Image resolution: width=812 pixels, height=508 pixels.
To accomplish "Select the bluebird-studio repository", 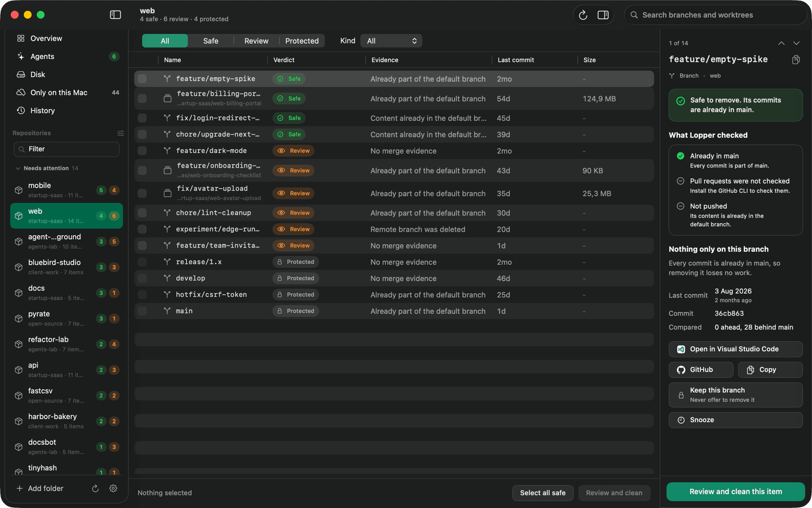I will (x=66, y=267).
